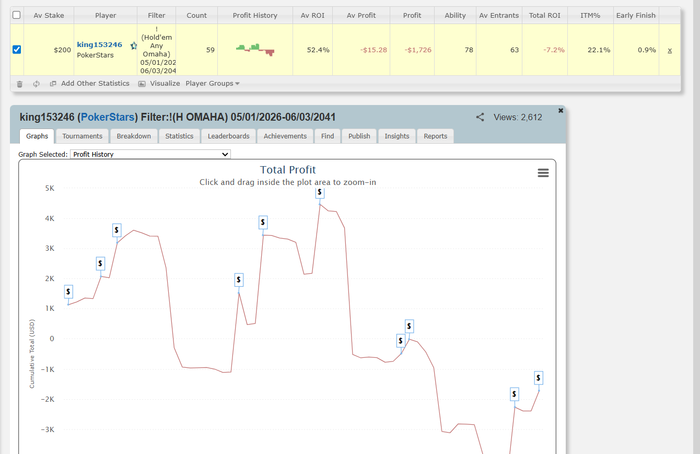Click the -7.2% Total ROI value
Image resolution: width=700 pixels, height=454 pixels.
pyautogui.click(x=554, y=50)
